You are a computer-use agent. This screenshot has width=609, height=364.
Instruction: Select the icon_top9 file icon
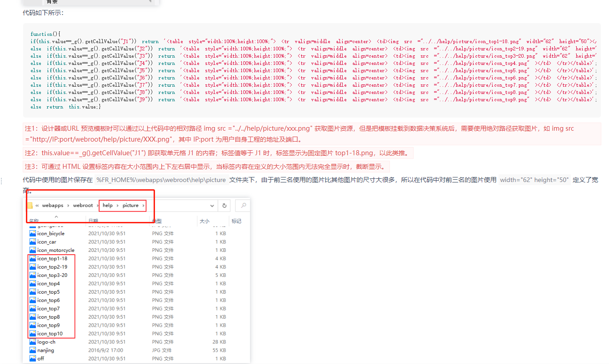click(x=33, y=325)
